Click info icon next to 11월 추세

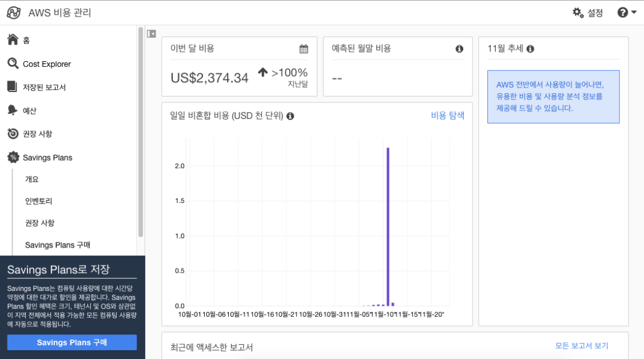[x=530, y=49]
